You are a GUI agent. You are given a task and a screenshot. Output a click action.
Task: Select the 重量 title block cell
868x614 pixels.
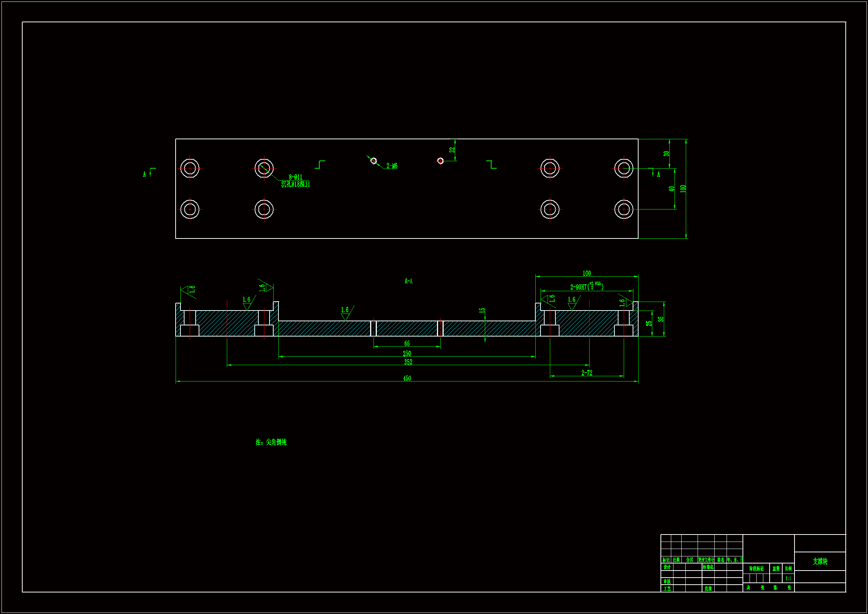(776, 569)
